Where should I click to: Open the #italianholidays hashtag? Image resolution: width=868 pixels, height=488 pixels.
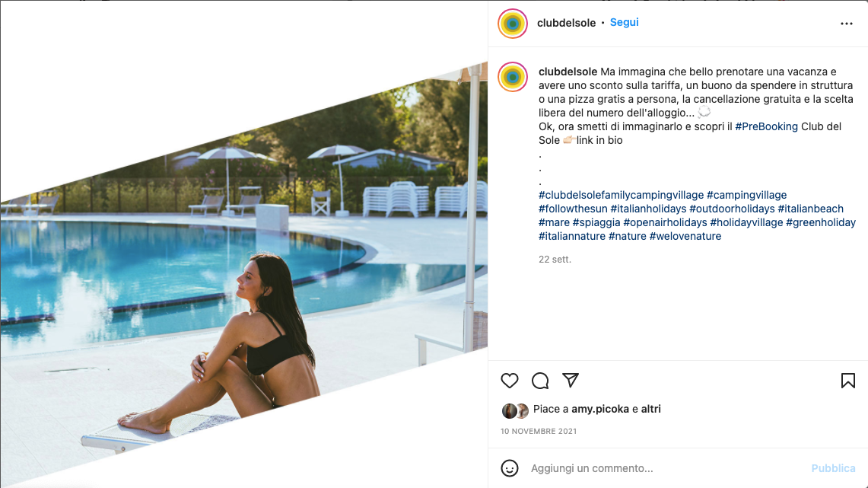coord(648,209)
